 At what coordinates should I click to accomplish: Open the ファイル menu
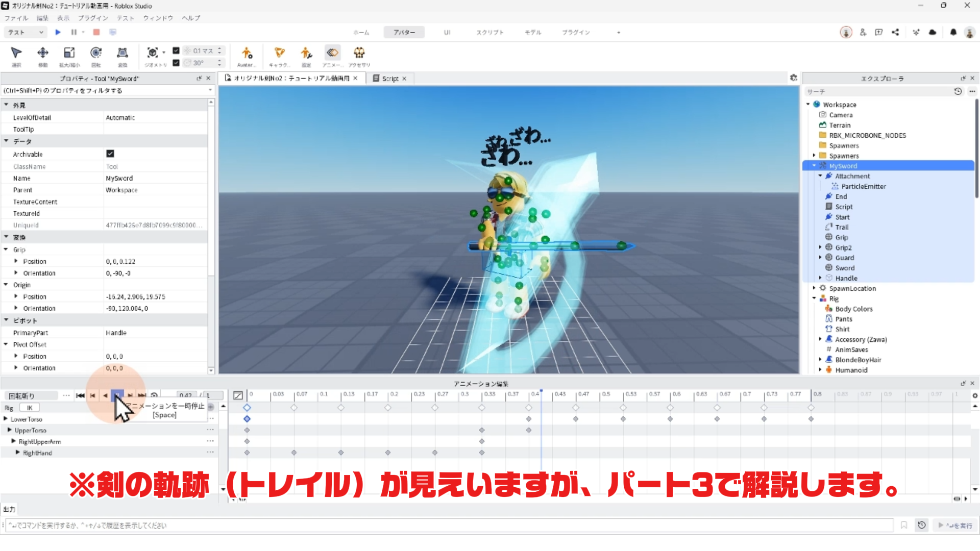(x=16, y=18)
